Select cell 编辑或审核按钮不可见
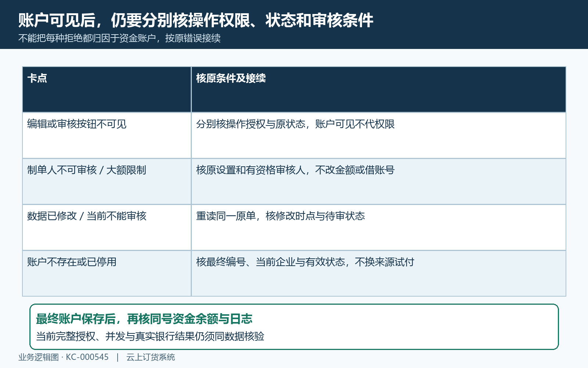Viewport: 588px width, 368px height. 107,135
